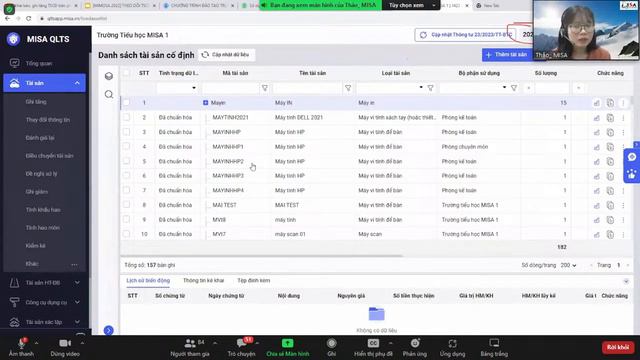Click Cập nhật dữ liệu button
Image resolution: width=640 pixels, height=360 pixels.
226,55
